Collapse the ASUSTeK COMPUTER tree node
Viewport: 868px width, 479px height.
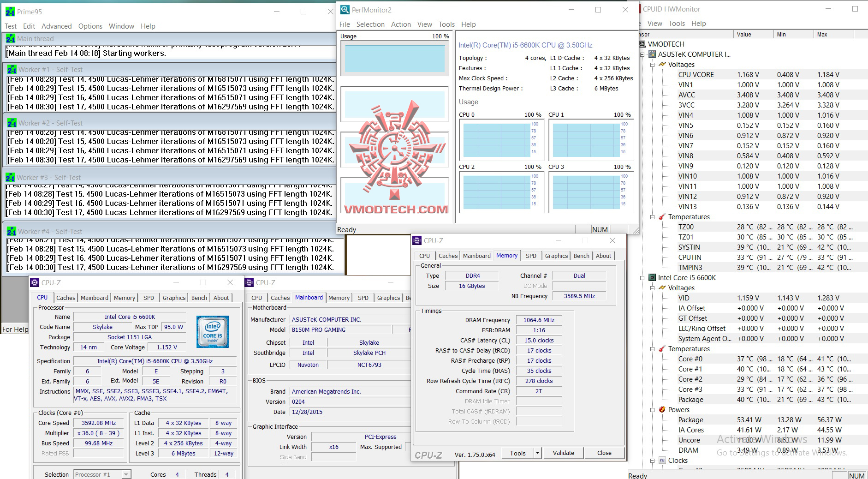click(x=642, y=54)
